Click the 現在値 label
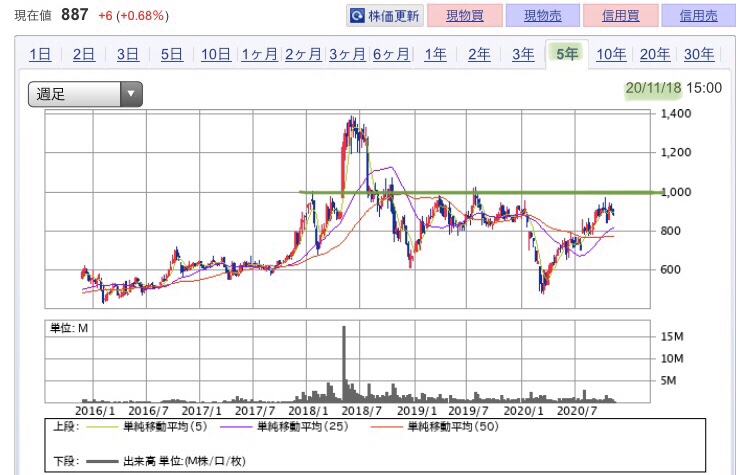The height and width of the screenshot is (475, 740). (x=33, y=16)
